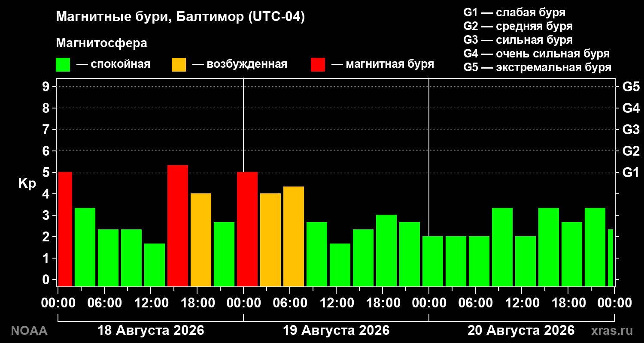Click the first red bar at 00:00 on 18 August

click(x=65, y=229)
